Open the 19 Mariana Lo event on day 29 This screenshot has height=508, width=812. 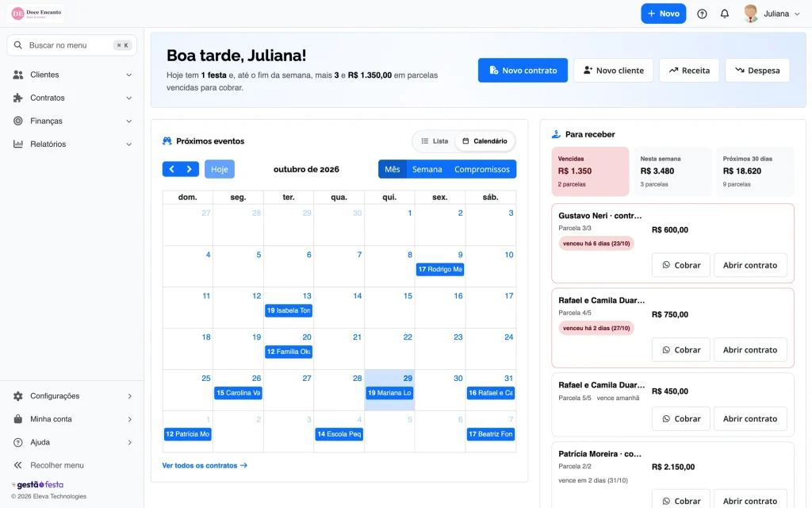point(389,393)
